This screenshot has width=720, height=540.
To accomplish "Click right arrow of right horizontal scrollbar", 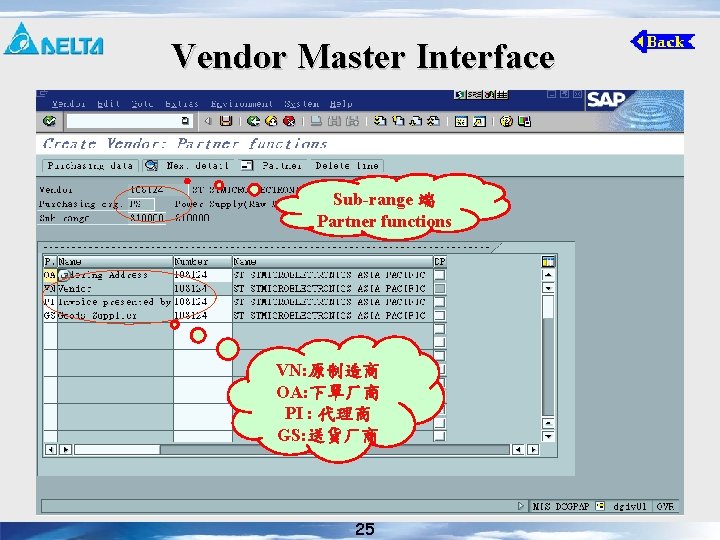I will pos(533,450).
